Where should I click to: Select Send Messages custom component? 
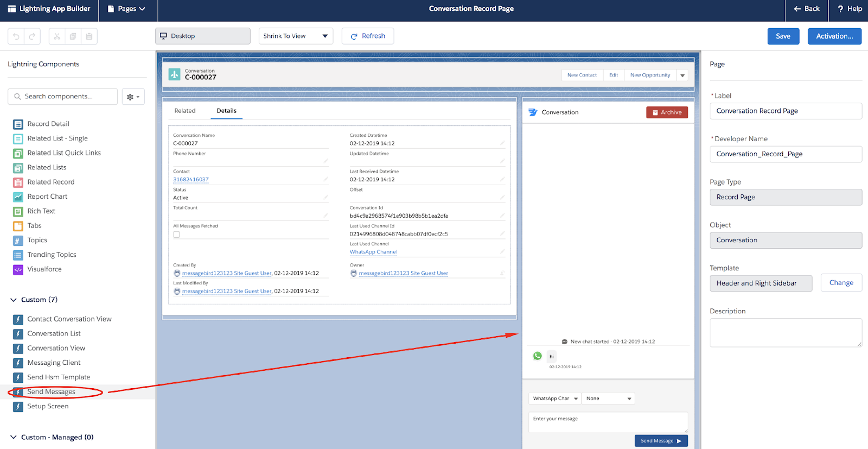[52, 392]
